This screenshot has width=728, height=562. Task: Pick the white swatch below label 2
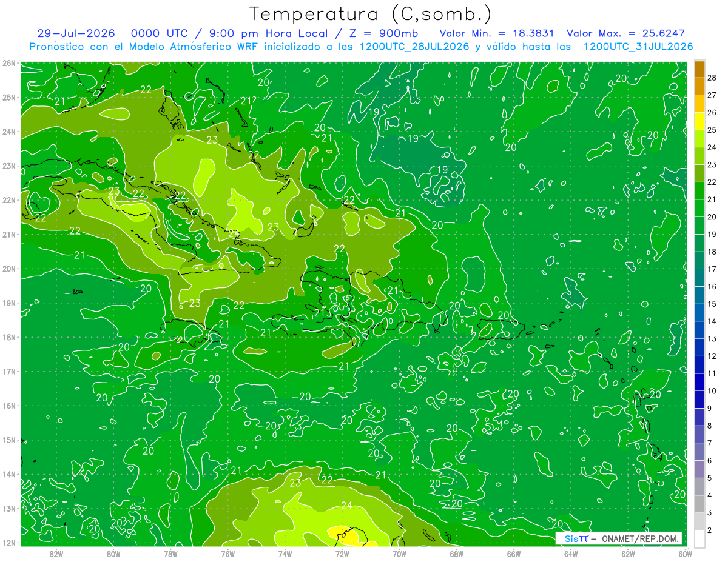[x=699, y=538]
